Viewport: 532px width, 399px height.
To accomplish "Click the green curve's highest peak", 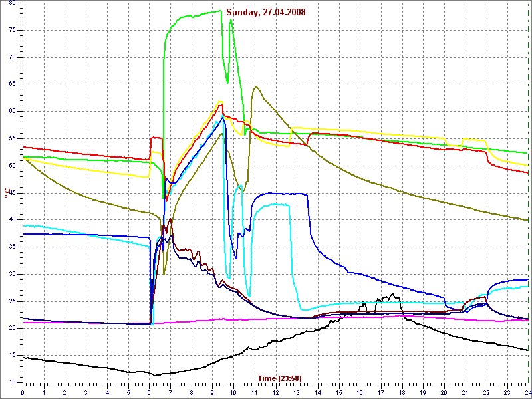I will 219,11.
